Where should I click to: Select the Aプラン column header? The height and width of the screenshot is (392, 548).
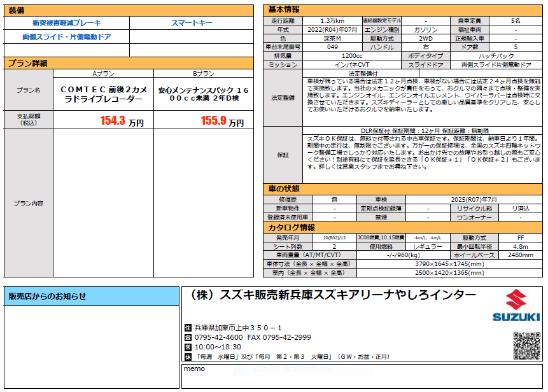coord(103,74)
